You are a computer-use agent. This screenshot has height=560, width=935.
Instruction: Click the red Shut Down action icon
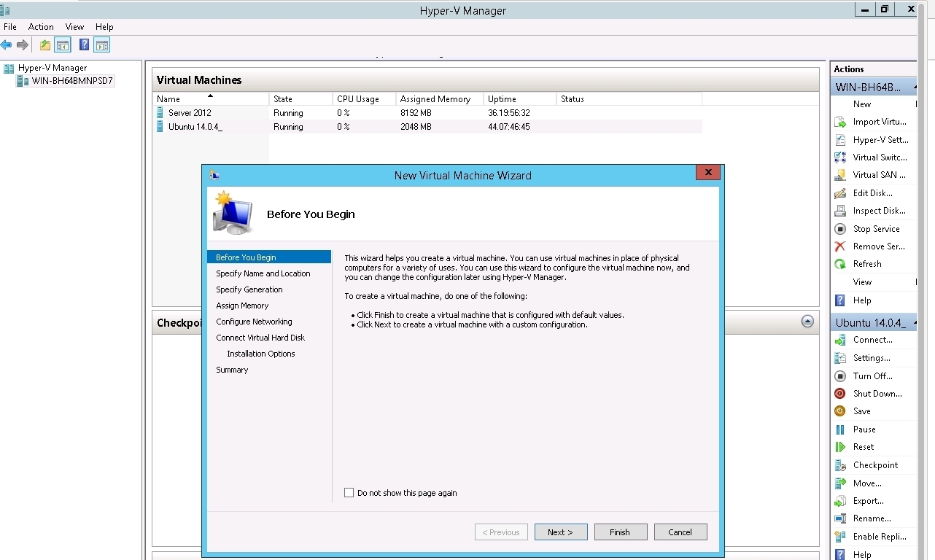pos(840,394)
